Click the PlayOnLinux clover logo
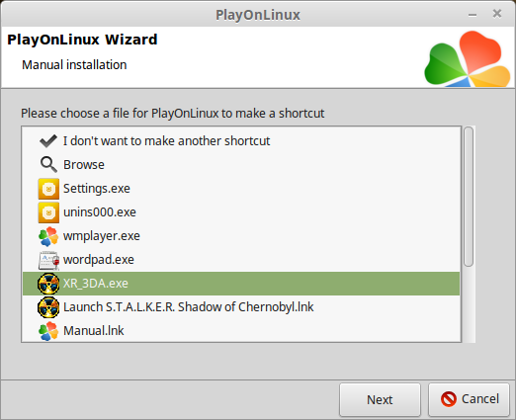Viewport: 516px width, 420px height. pos(468,59)
